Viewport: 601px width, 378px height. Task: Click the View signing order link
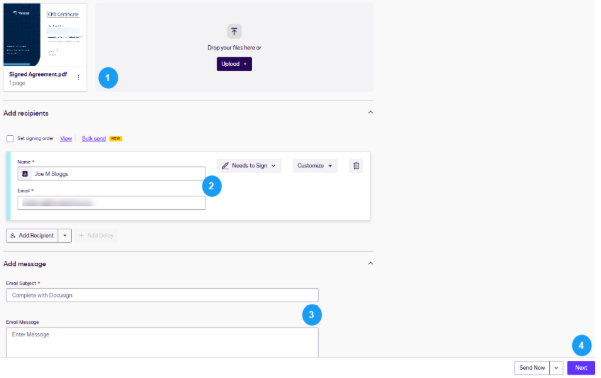point(66,138)
